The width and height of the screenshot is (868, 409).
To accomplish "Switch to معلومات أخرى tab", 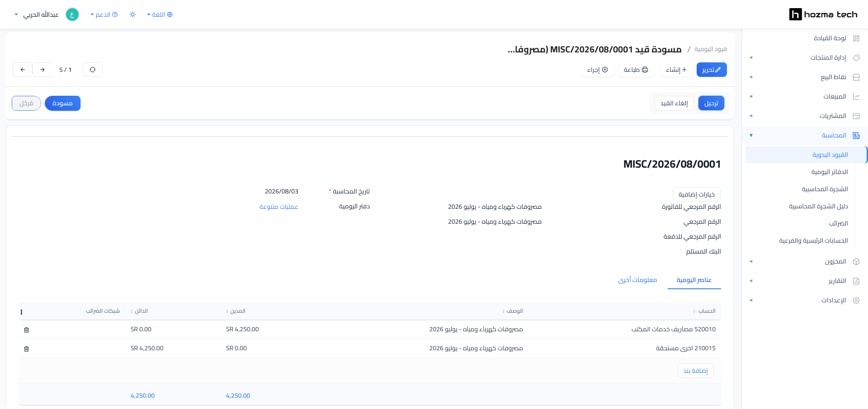I will click(637, 280).
